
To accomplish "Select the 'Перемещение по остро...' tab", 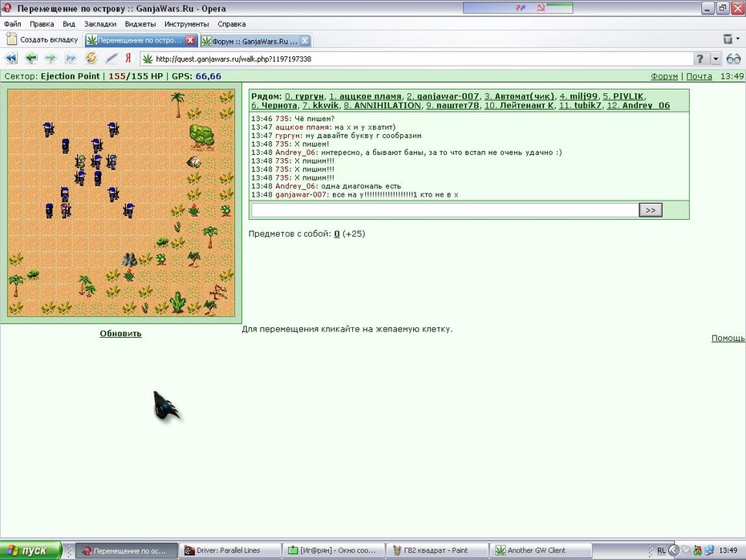I will tap(140, 40).
